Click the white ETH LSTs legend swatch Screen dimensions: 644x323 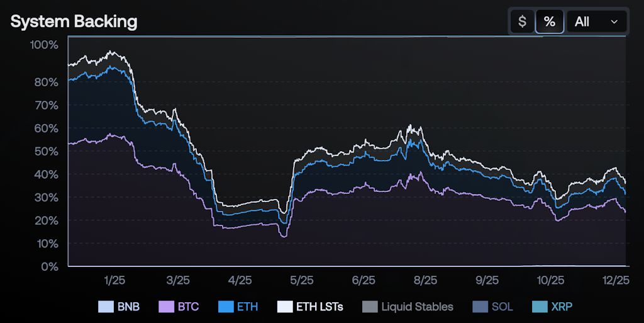(x=284, y=307)
